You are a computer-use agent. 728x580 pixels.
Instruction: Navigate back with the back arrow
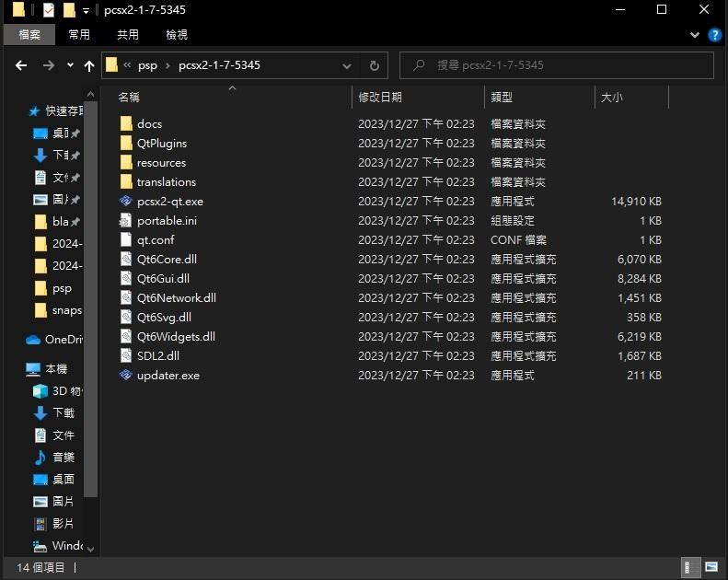point(21,65)
